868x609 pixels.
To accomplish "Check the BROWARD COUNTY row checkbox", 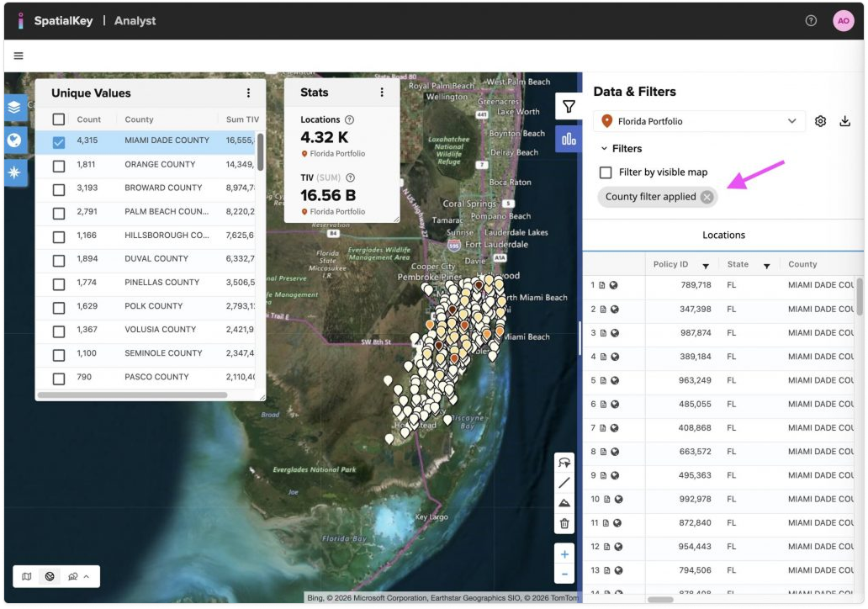I will [x=59, y=189].
